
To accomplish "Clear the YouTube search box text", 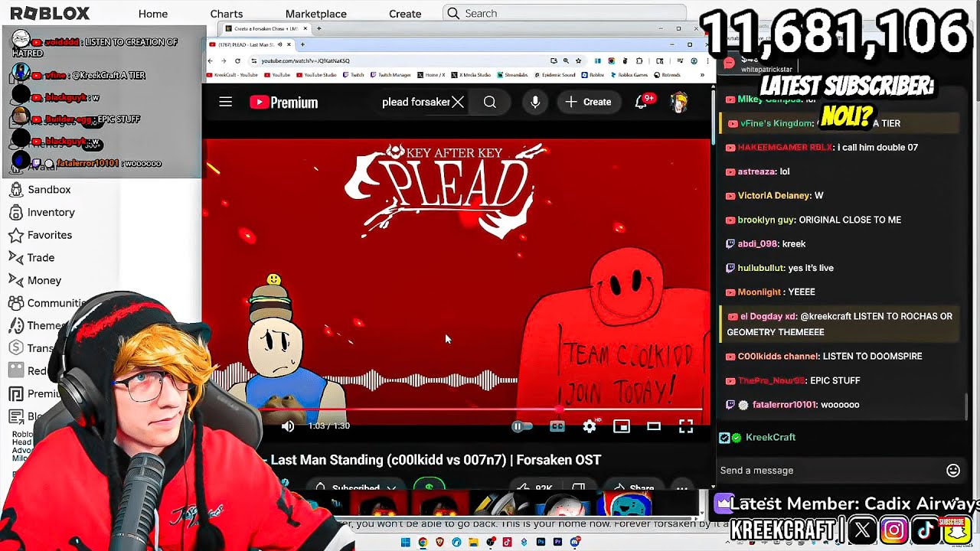I will (x=458, y=102).
